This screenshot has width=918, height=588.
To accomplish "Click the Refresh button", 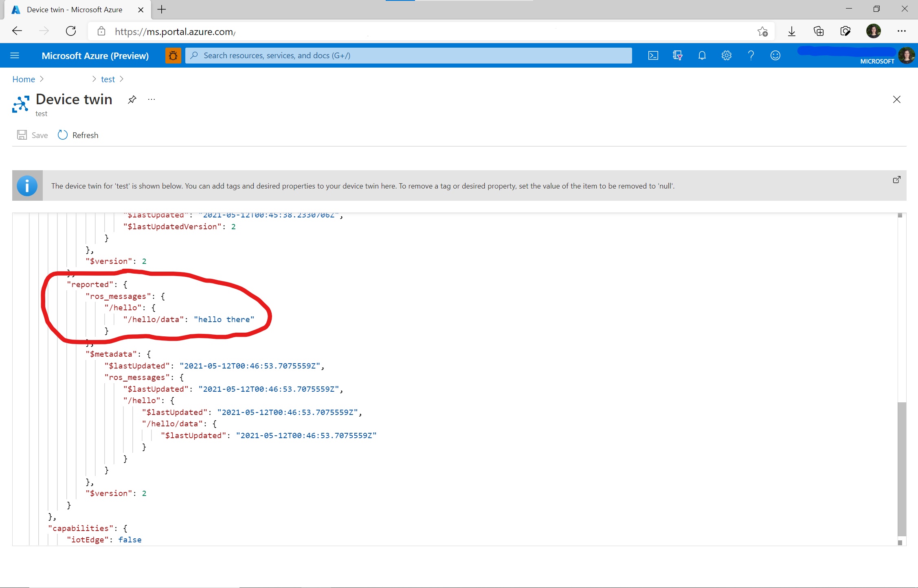I will 78,135.
